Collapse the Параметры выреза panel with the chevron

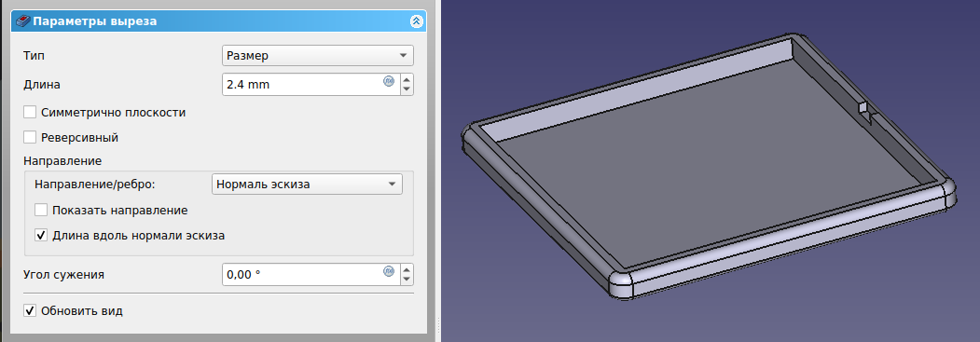(x=416, y=21)
